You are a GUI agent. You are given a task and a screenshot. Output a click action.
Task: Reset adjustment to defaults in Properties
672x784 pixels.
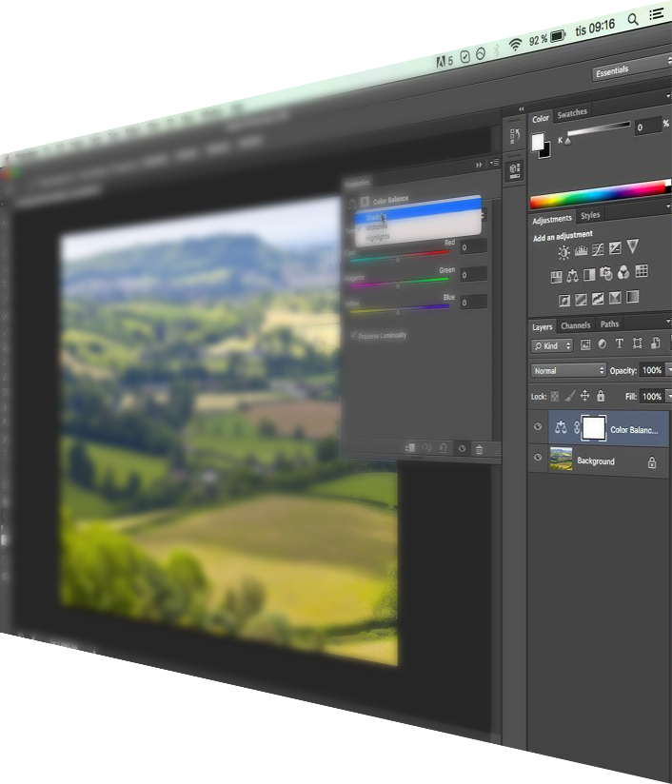point(444,448)
